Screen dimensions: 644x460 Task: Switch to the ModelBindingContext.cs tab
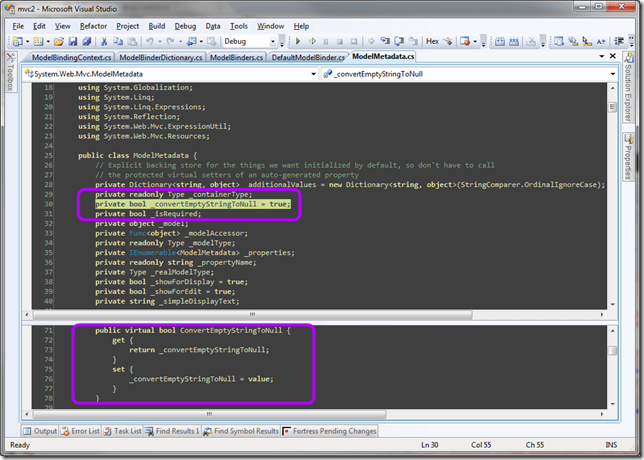pyautogui.click(x=71, y=57)
